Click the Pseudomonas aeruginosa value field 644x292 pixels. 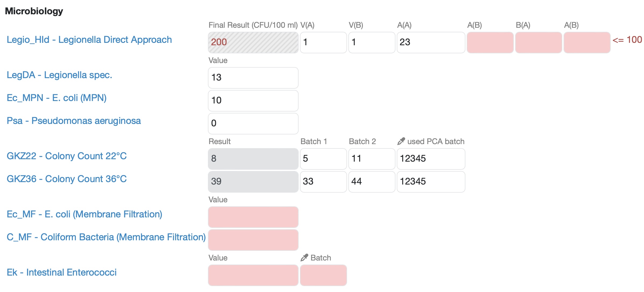(253, 123)
